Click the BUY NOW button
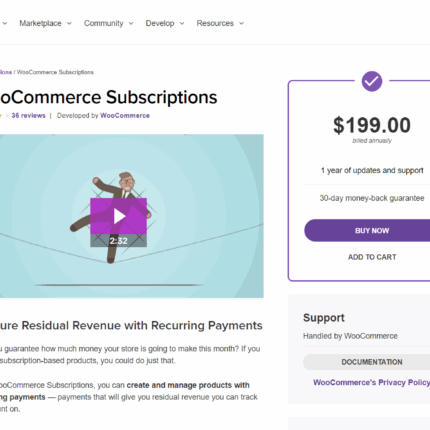Image resolution: width=430 pixels, height=430 pixels. [367, 230]
